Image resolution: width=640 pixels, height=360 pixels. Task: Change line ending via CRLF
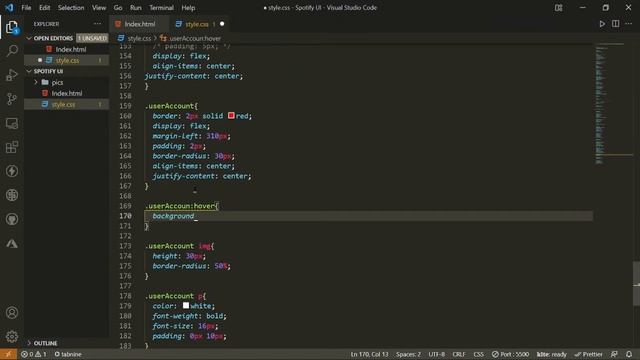pos(459,354)
